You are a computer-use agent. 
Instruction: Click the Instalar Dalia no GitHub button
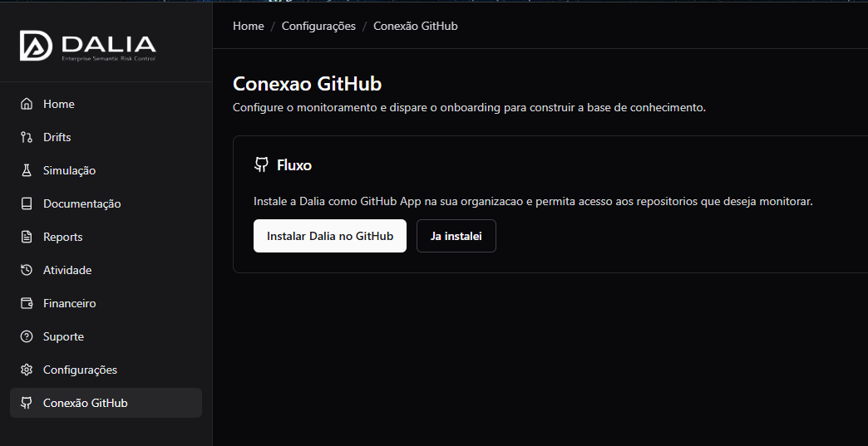click(x=330, y=236)
